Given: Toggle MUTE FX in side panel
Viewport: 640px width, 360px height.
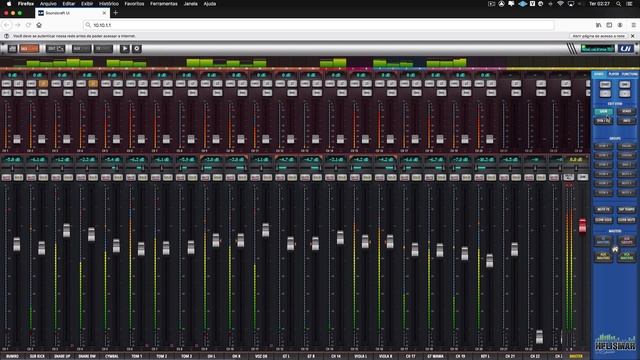Looking at the screenshot, I should pos(603,209).
